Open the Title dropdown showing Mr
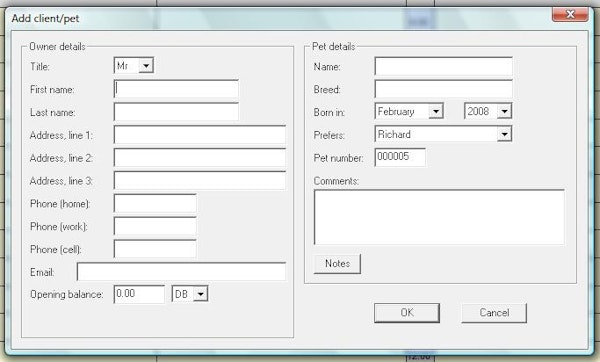The width and height of the screenshot is (600, 362). [134, 66]
